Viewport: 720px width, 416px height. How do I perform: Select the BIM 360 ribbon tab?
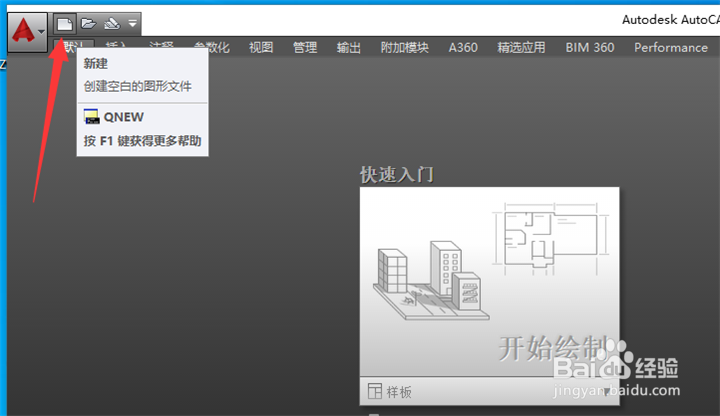590,47
